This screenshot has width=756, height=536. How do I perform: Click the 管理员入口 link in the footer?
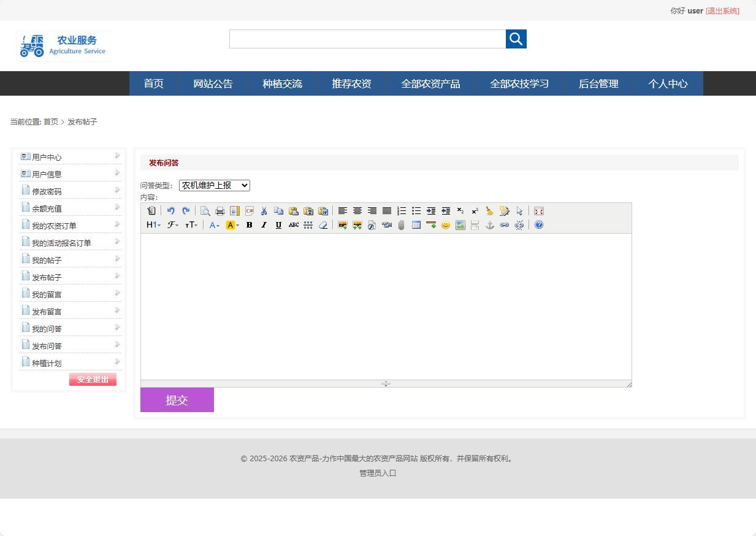click(378, 473)
